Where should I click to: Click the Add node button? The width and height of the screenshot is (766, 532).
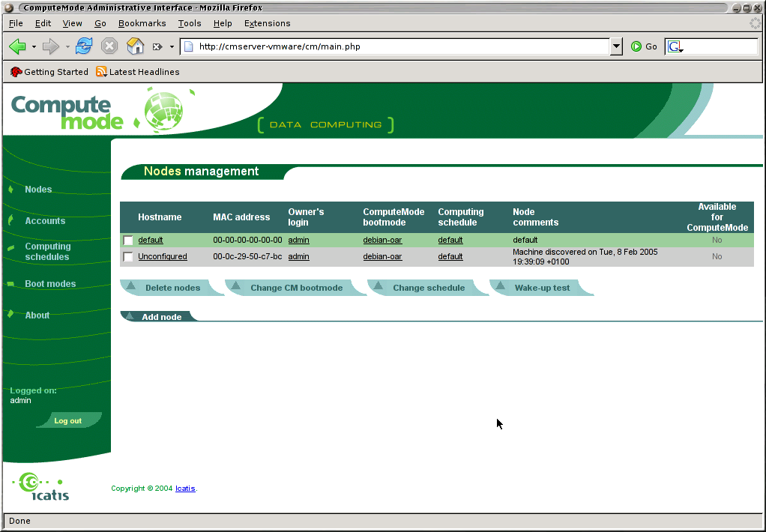point(159,316)
